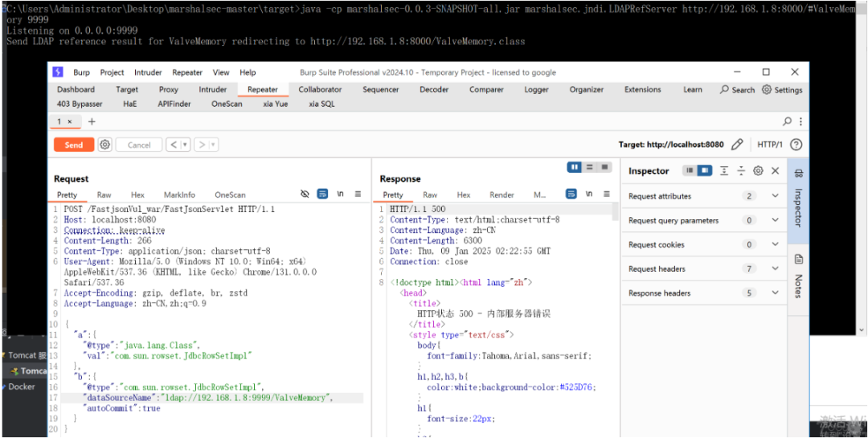Open the Intruder menu in menu bar
868x438 pixels.
pyautogui.click(x=148, y=72)
